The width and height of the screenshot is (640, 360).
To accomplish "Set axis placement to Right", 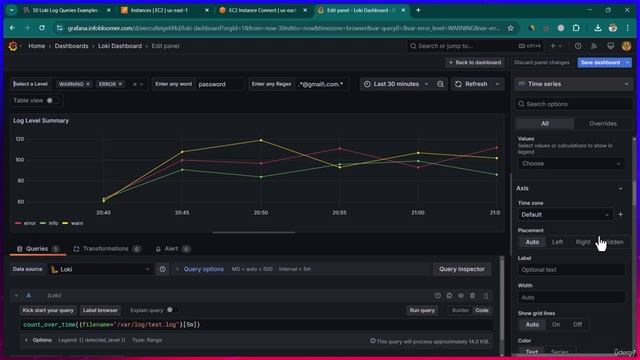I will 582,242.
